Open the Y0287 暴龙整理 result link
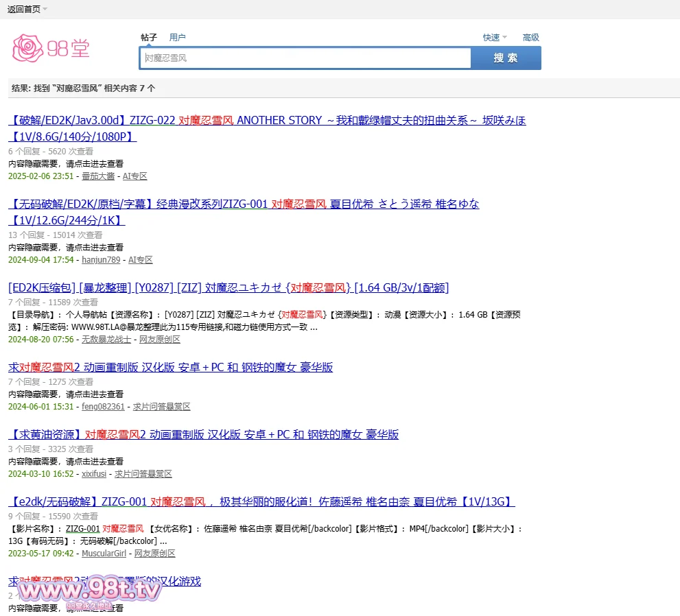The image size is (680, 616). click(x=228, y=287)
